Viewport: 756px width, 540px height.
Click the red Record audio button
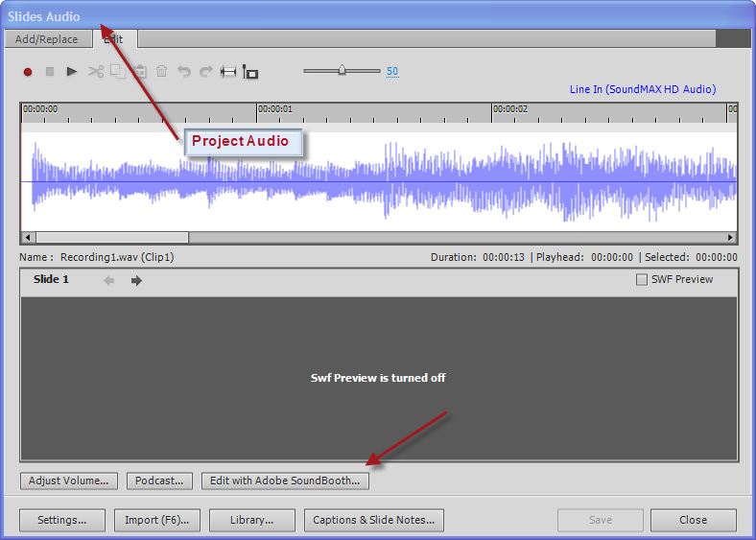point(28,72)
